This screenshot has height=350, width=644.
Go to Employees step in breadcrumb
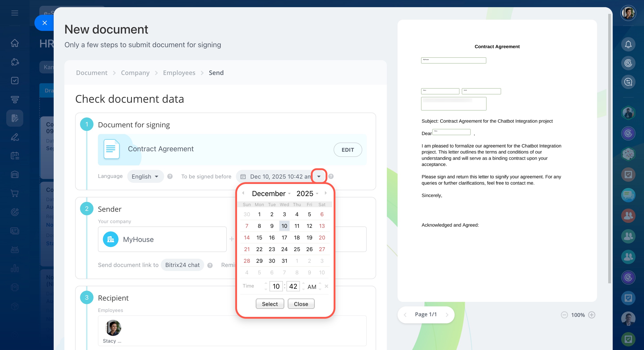179,73
